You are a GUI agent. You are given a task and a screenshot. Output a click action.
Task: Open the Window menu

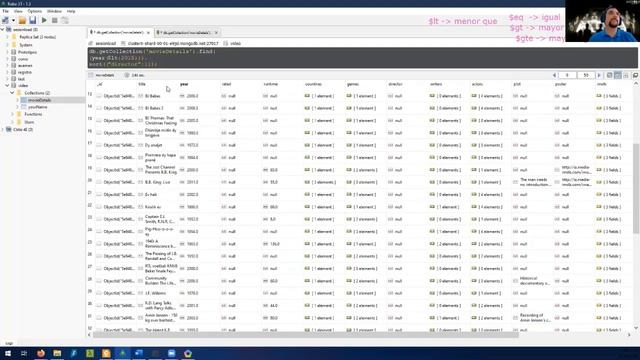tap(54, 11)
